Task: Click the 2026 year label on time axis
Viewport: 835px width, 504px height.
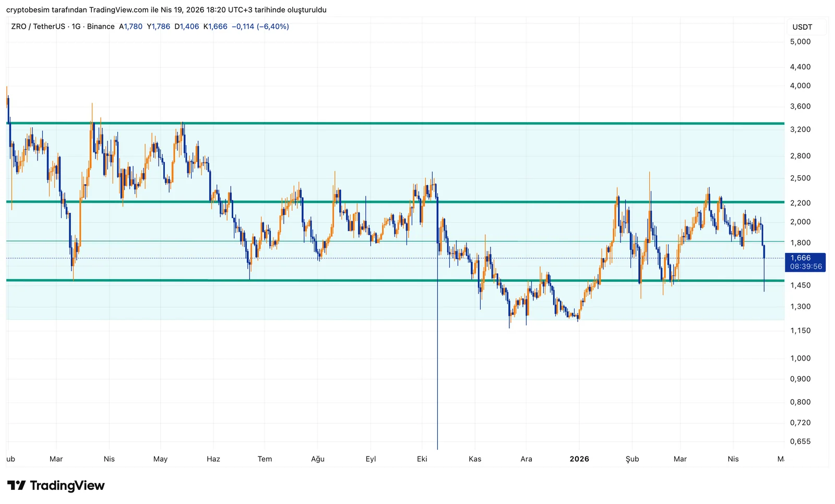Action: (x=579, y=459)
